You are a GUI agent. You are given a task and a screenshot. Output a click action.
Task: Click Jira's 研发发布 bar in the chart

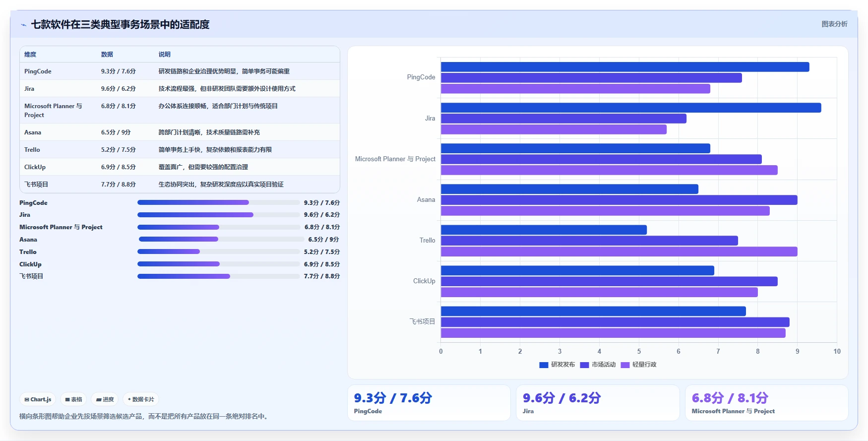(x=631, y=108)
